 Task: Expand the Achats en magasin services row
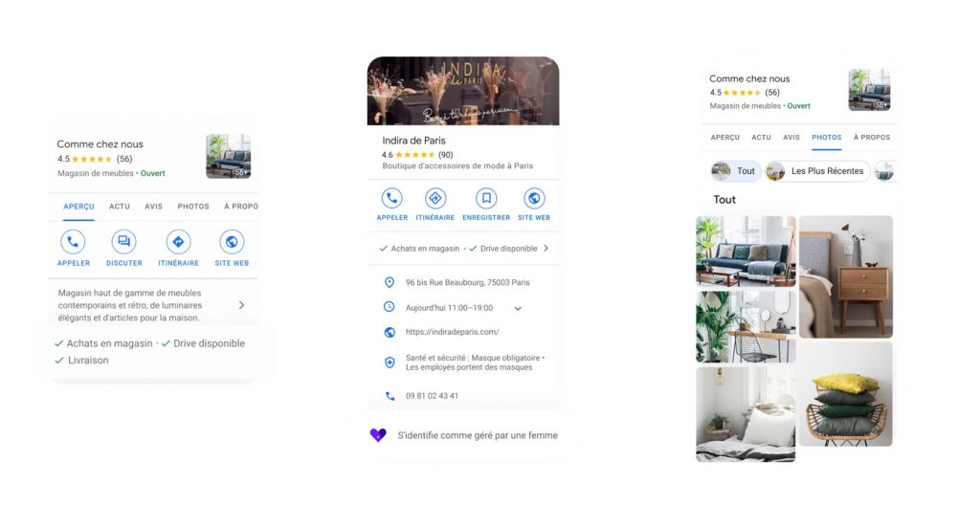[x=546, y=249]
